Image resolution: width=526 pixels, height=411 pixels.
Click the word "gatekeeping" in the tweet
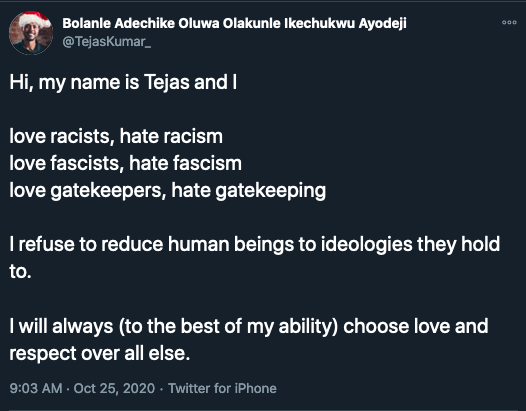[270, 191]
